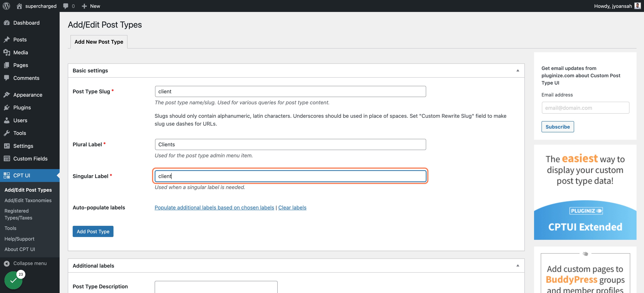Open the supercharged site home icon
The width and height of the screenshot is (644, 293).
coord(19,6)
